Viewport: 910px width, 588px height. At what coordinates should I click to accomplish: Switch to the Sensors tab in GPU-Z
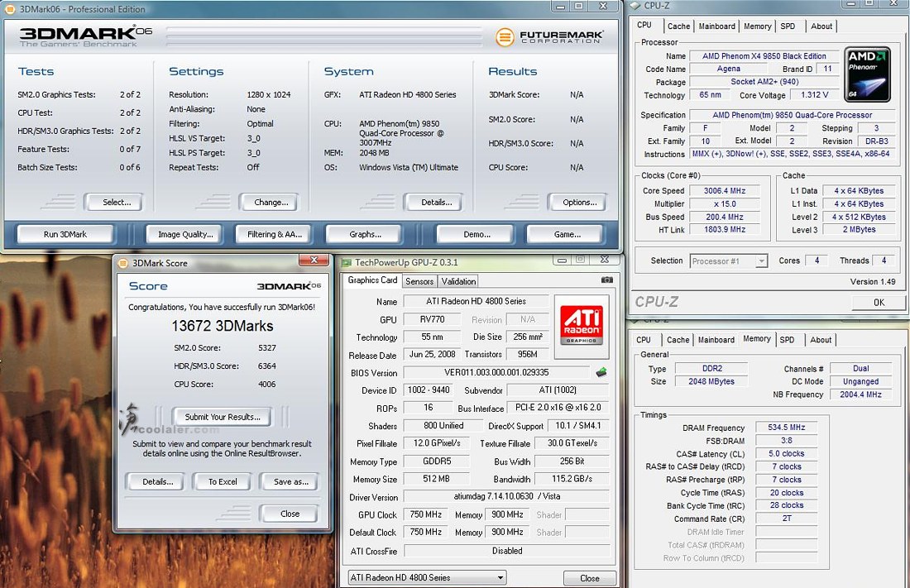click(x=419, y=281)
